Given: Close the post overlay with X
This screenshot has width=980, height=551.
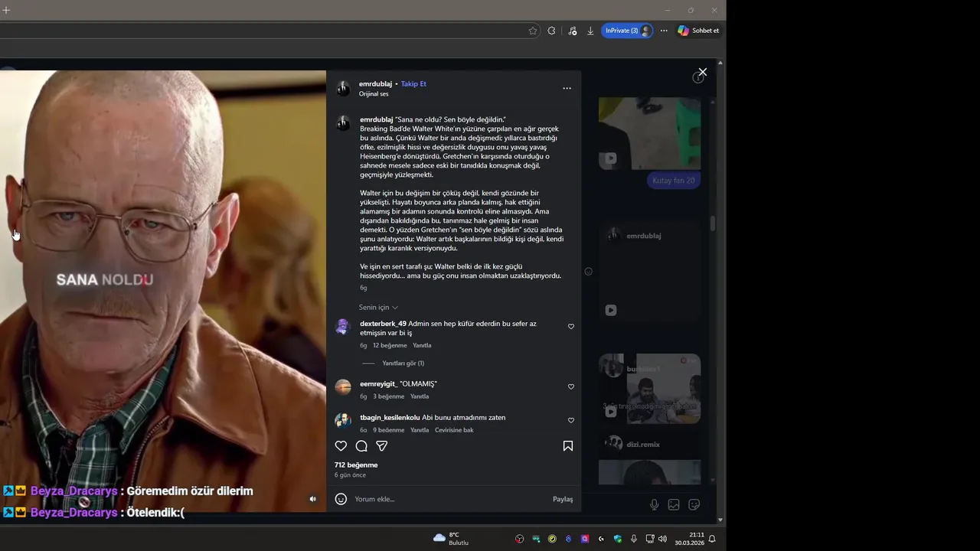Looking at the screenshot, I should (x=702, y=73).
